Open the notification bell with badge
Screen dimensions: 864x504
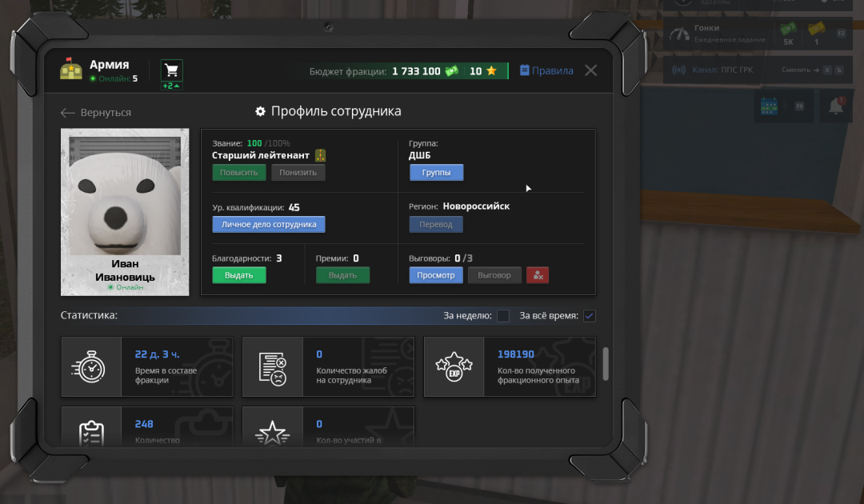(836, 106)
